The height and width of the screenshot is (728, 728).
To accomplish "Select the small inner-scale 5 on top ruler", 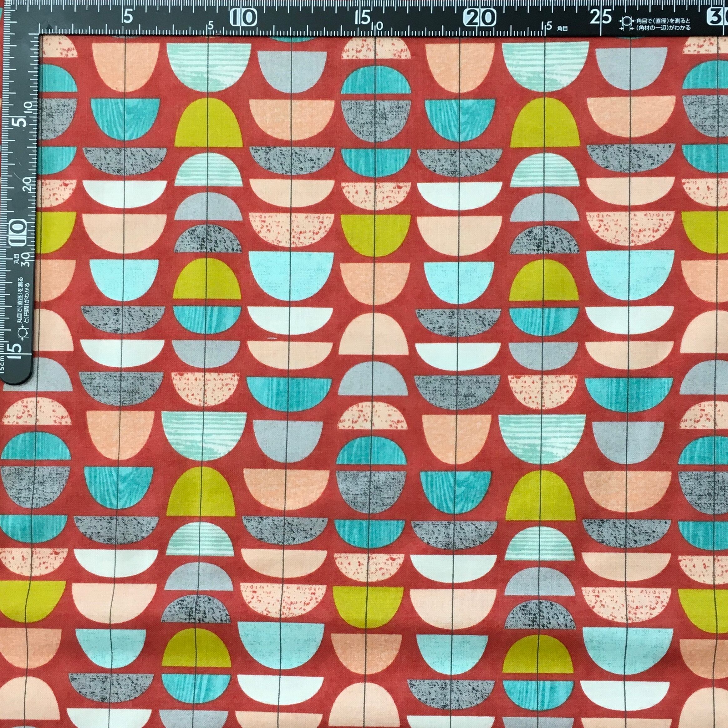I will pos(211,26).
